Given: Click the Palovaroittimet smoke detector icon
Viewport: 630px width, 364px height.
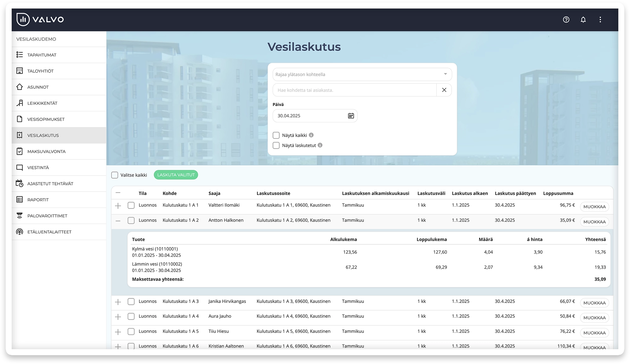Looking at the screenshot, I should point(20,216).
